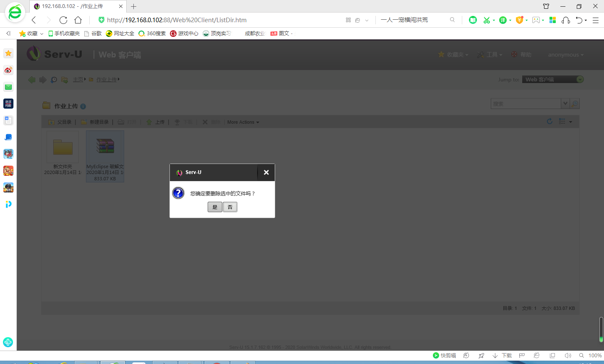Open the 收藏夹 menu in Serv-U header

(453, 55)
